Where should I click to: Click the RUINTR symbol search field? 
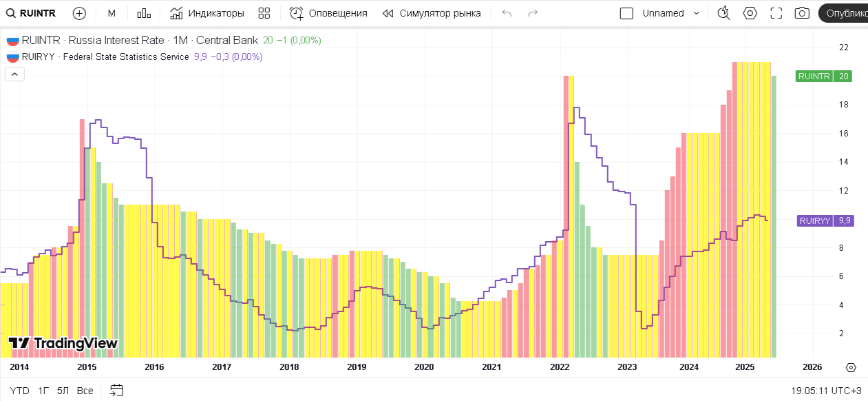point(31,13)
